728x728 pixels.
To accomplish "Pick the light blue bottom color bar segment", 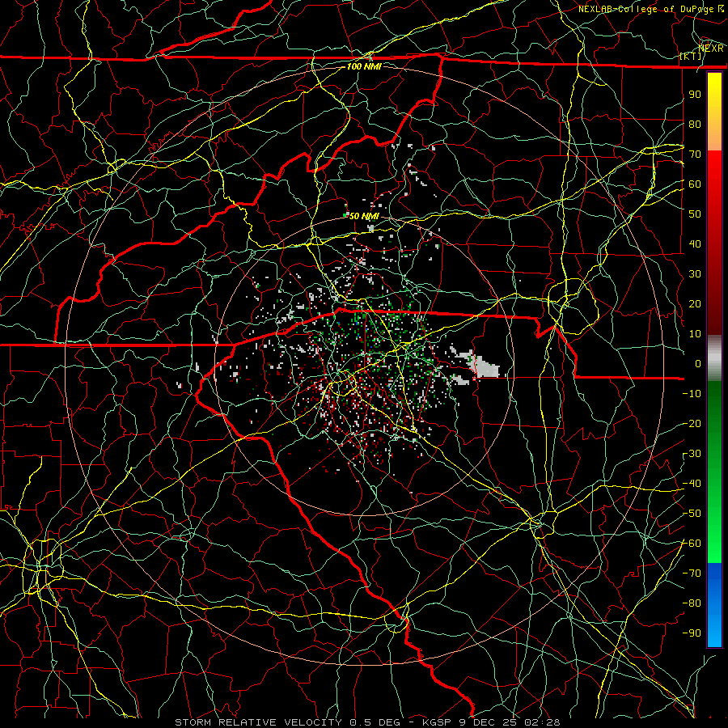I will [714, 632].
